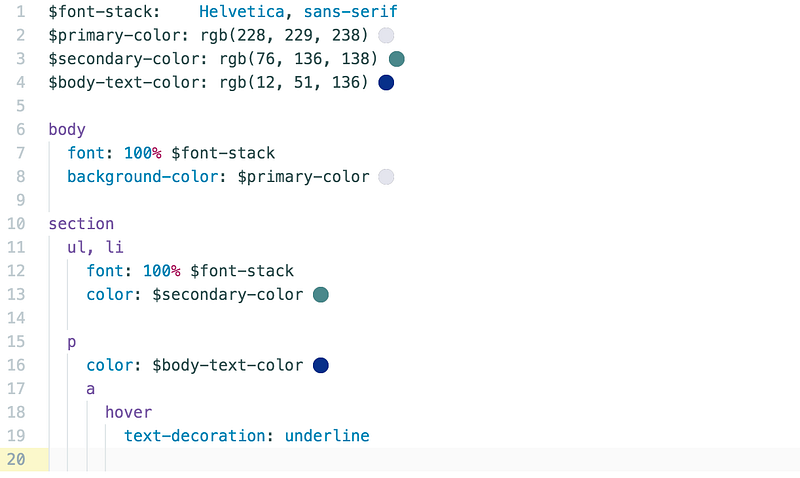Click the $font-stack variable on line 7
800x478 pixels.
[223, 153]
